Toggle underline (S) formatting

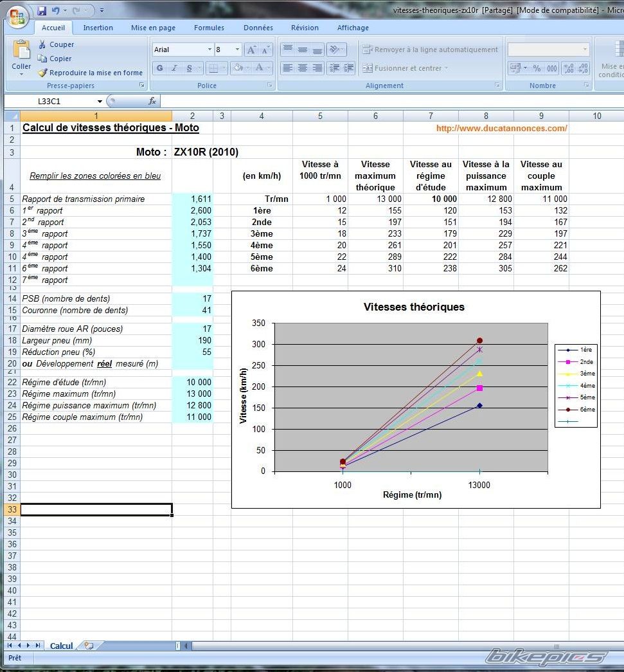(189, 68)
